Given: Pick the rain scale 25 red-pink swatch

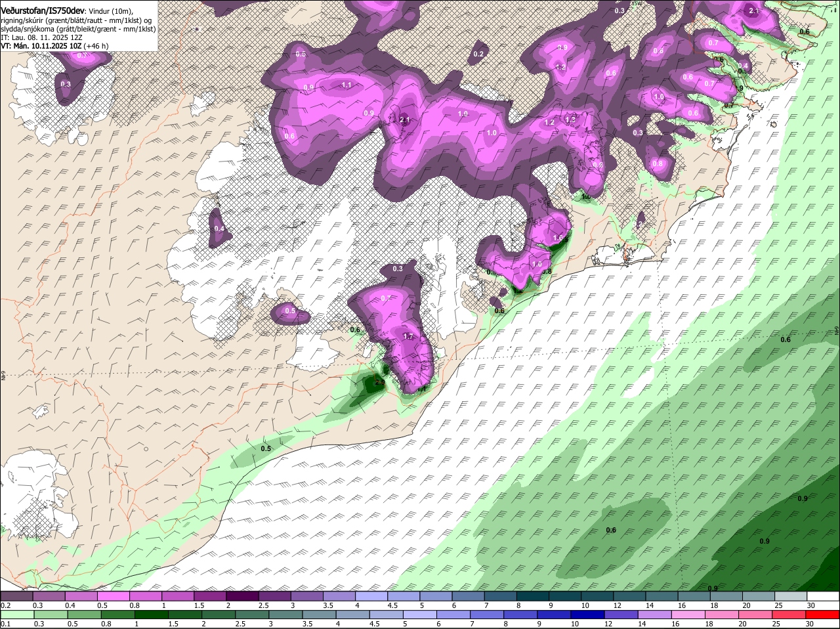Looking at the screenshot, I should (x=789, y=615).
